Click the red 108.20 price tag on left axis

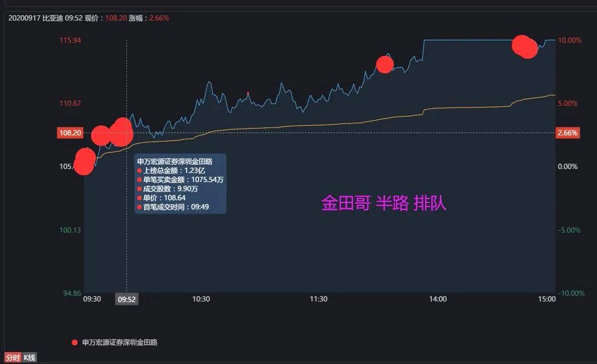click(x=70, y=133)
